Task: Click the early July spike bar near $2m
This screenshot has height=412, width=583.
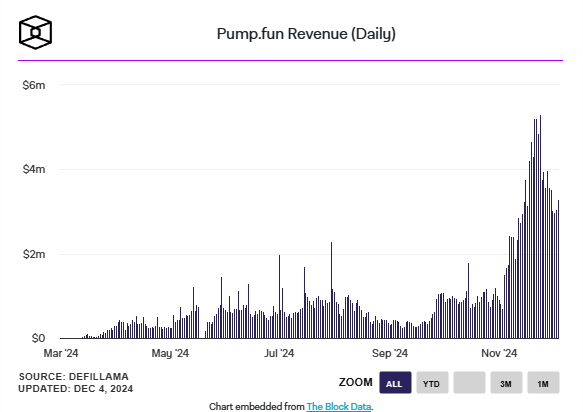Action: click(279, 297)
